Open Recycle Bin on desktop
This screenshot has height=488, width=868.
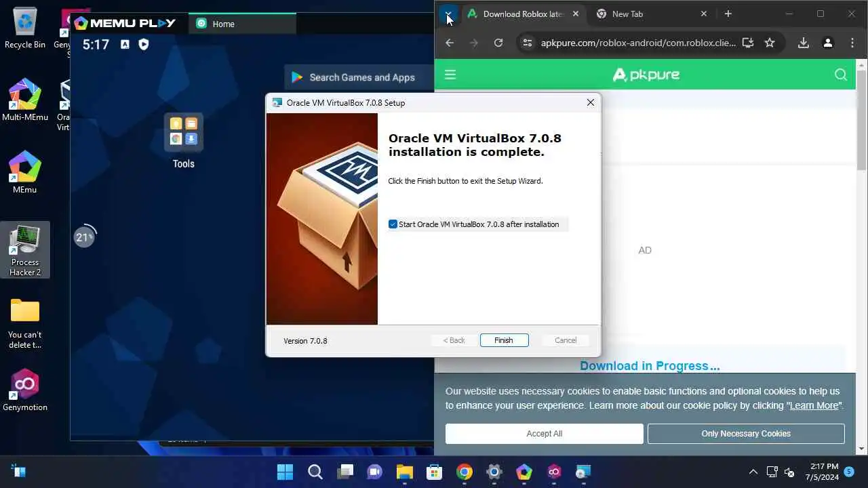click(25, 28)
